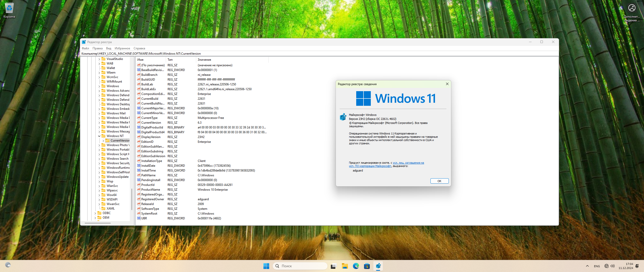This screenshot has height=272, width=644.
Task: Open the Файл menu
Action: (x=85, y=48)
